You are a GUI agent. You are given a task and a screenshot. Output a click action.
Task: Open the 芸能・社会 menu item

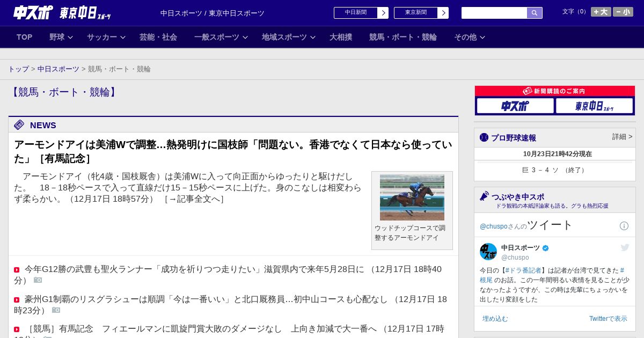158,37
